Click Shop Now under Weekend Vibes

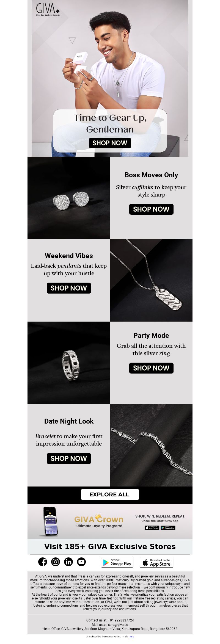coord(69,288)
